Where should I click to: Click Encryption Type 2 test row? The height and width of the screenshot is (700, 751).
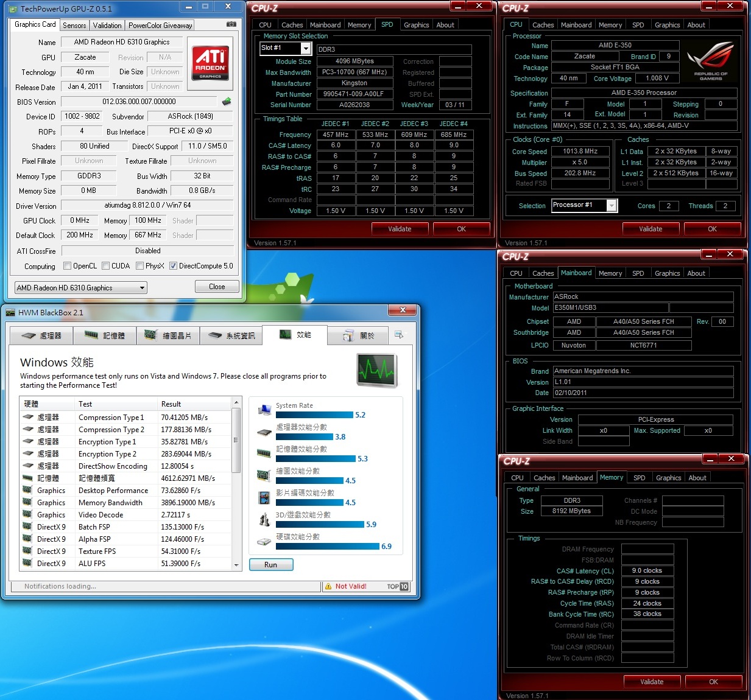[x=125, y=454]
